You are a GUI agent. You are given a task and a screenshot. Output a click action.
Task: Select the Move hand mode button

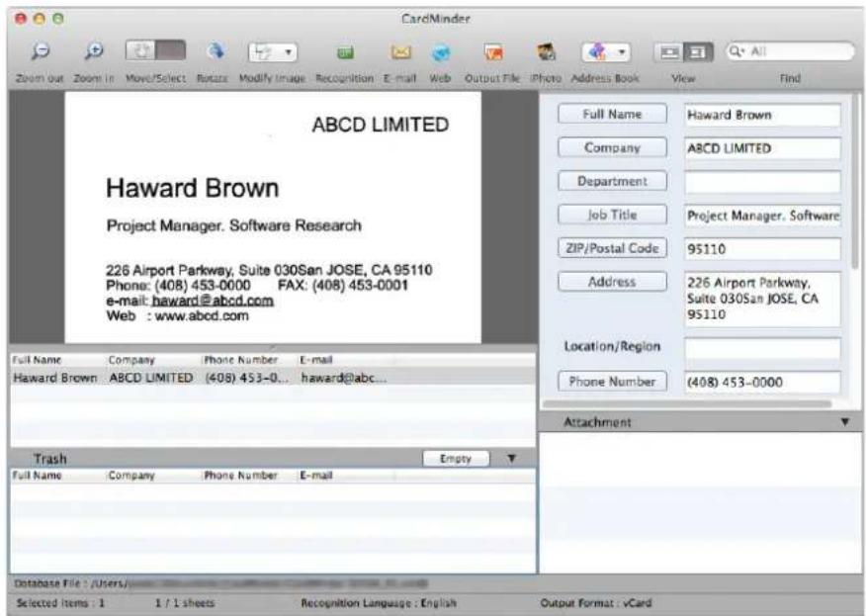pyautogui.click(x=140, y=50)
